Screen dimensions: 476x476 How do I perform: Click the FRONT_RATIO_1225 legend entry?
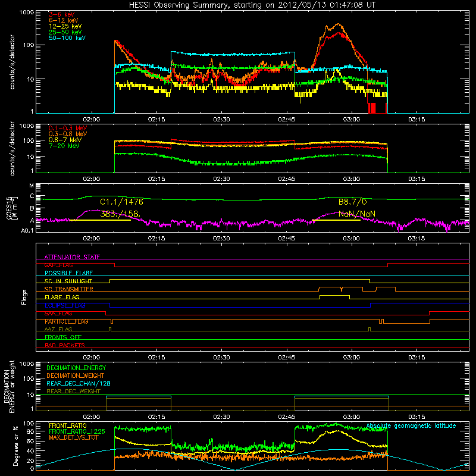(x=77, y=431)
